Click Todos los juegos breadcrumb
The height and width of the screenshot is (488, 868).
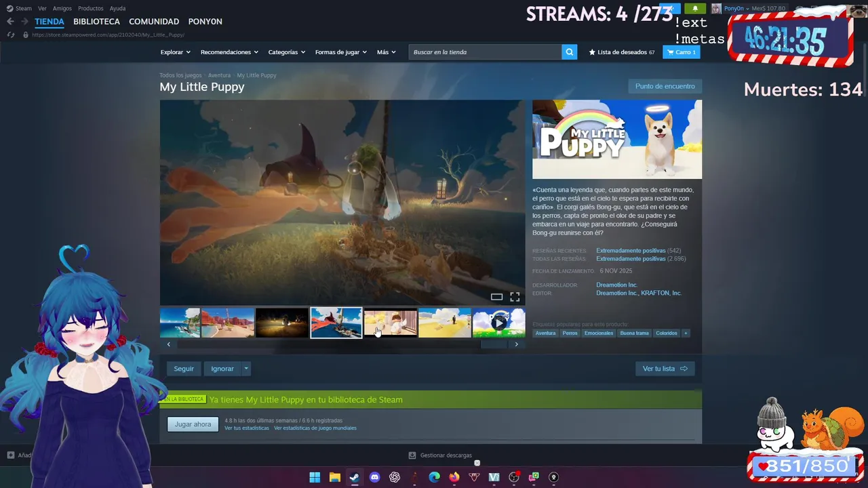pos(180,75)
